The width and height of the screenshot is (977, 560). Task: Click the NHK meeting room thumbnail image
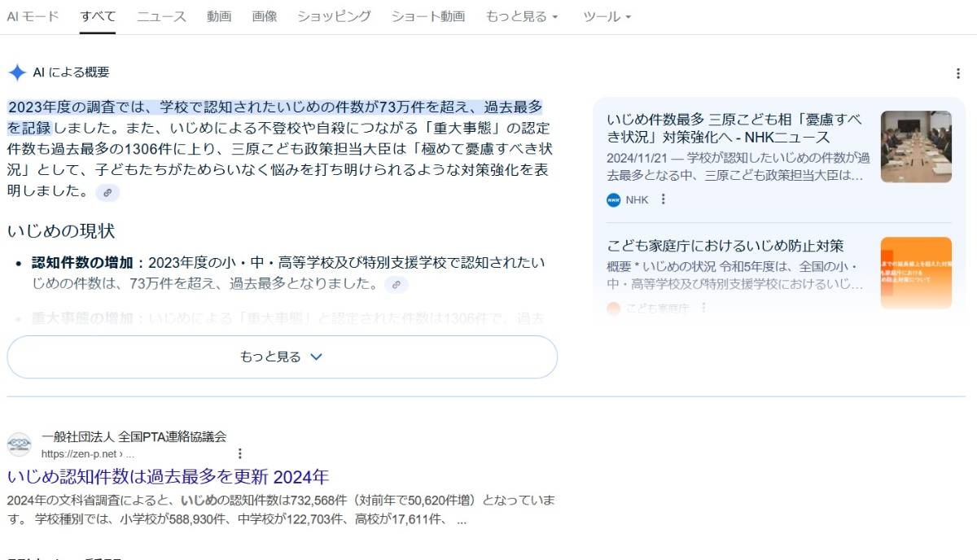click(916, 147)
